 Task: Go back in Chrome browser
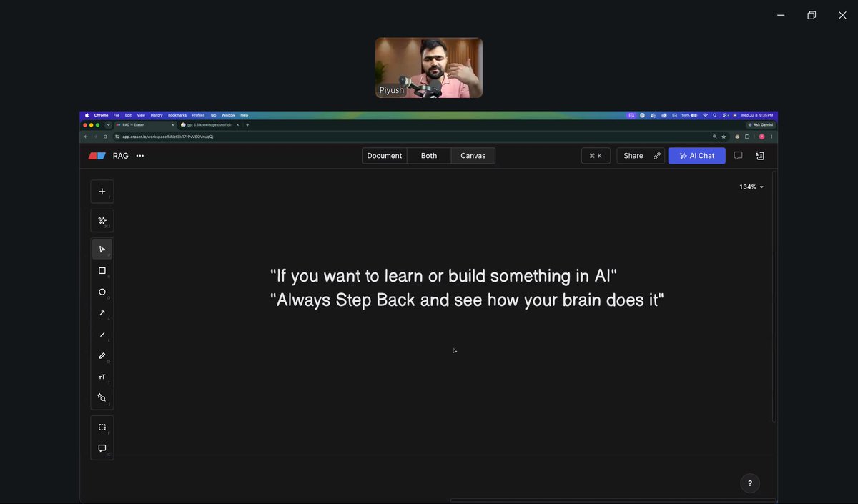[x=86, y=137]
